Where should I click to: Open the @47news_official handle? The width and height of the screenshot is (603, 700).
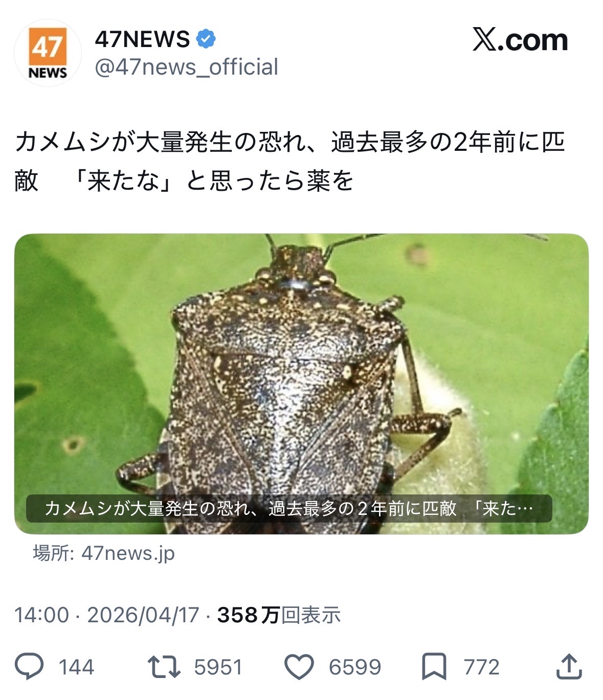pyautogui.click(x=186, y=67)
